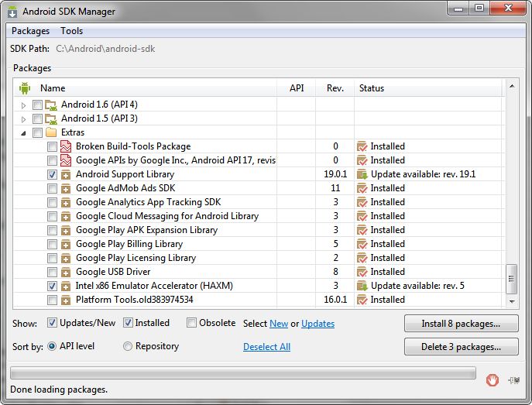
Task: Click the package icon next to Google AdMob Ads SDK
Action: tap(66, 189)
